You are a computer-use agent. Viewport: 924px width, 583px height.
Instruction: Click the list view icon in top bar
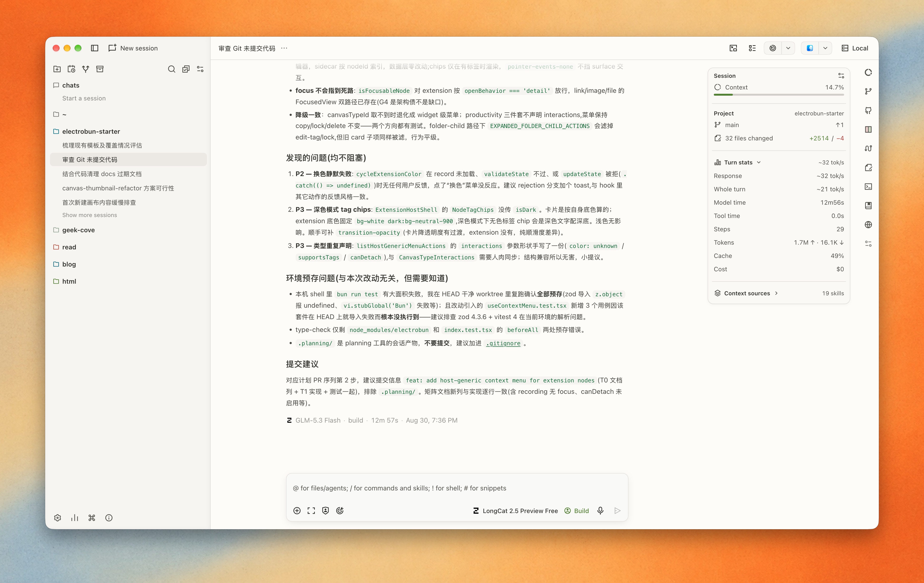[752, 48]
